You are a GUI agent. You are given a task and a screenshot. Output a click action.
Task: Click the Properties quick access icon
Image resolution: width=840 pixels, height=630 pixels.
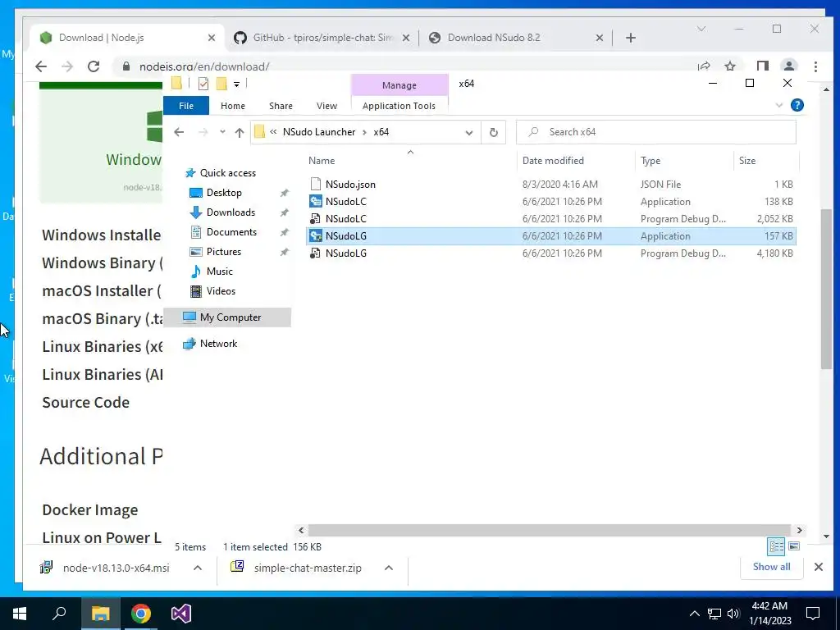pyautogui.click(x=203, y=84)
